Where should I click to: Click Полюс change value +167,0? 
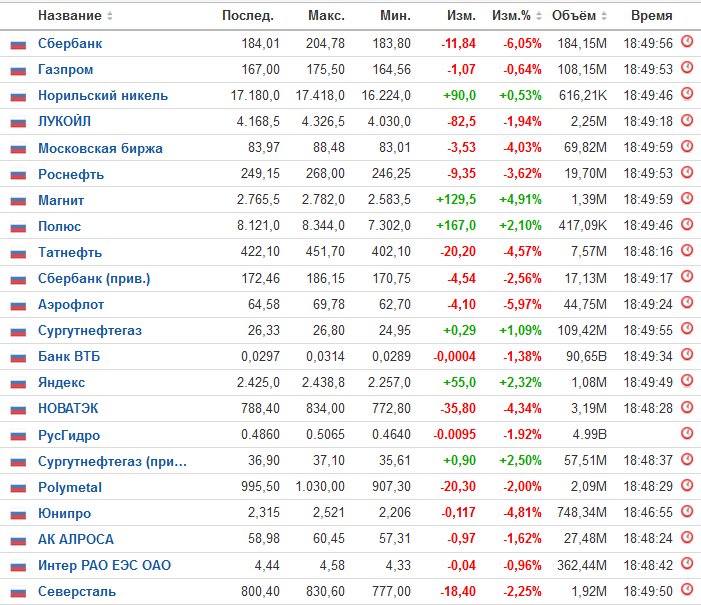456,225
